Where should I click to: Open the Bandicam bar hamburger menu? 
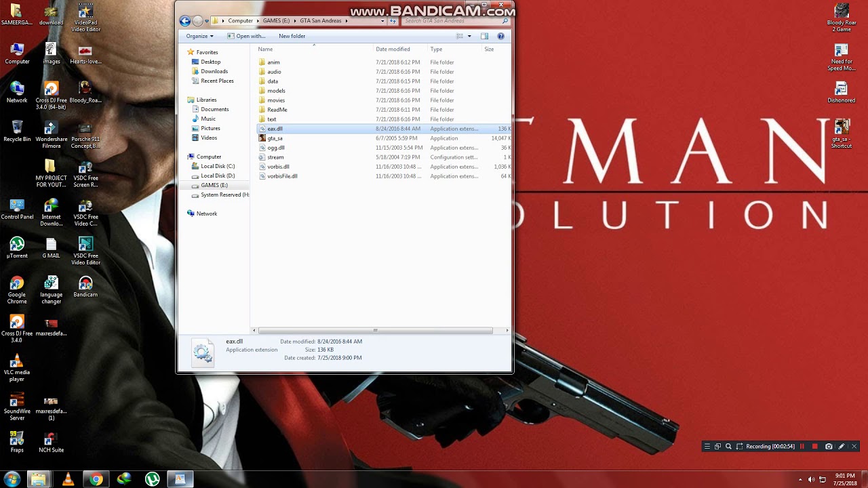(x=707, y=446)
